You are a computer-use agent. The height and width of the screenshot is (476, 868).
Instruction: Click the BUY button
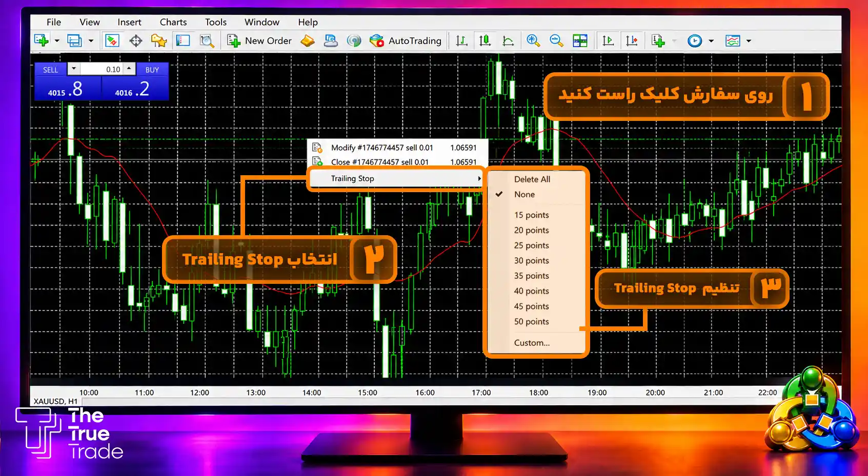[x=152, y=70]
